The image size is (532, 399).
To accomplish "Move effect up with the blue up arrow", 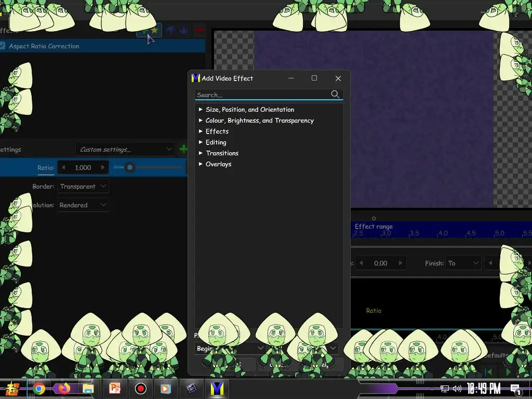I will pyautogui.click(x=170, y=30).
